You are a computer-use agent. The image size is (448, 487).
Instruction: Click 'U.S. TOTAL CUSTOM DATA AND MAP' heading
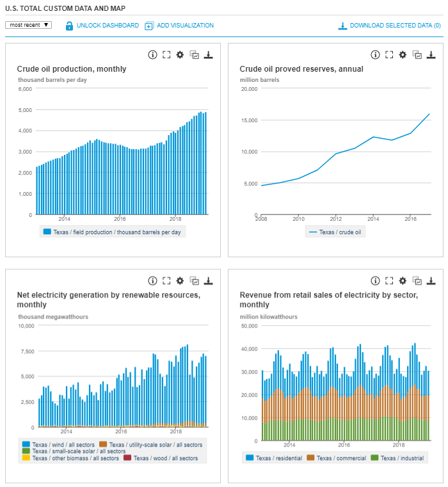(65, 8)
